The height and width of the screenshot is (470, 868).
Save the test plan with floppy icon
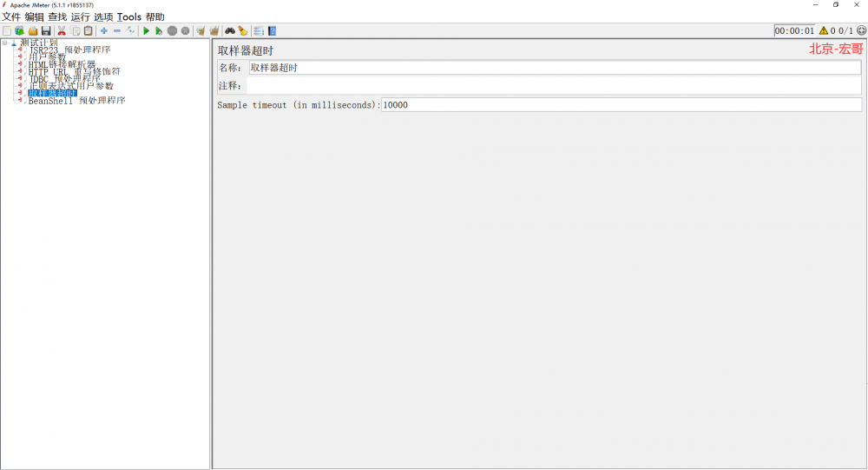coord(46,31)
